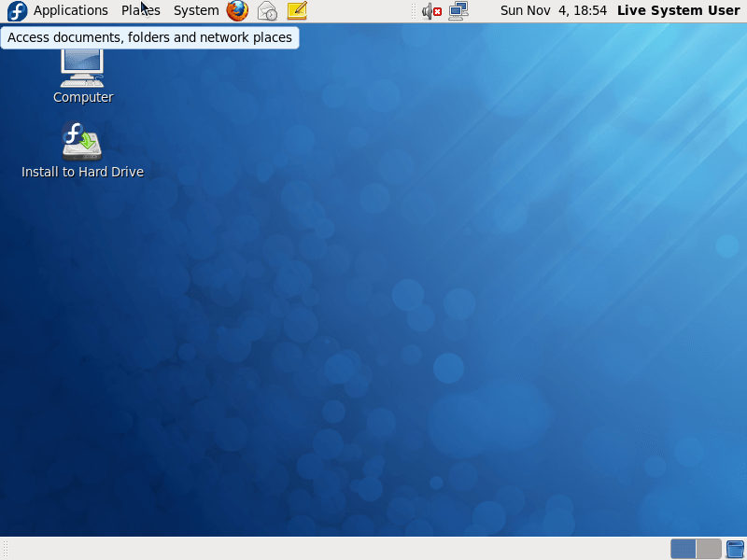Click the Fedora logo in the panel

click(17, 11)
